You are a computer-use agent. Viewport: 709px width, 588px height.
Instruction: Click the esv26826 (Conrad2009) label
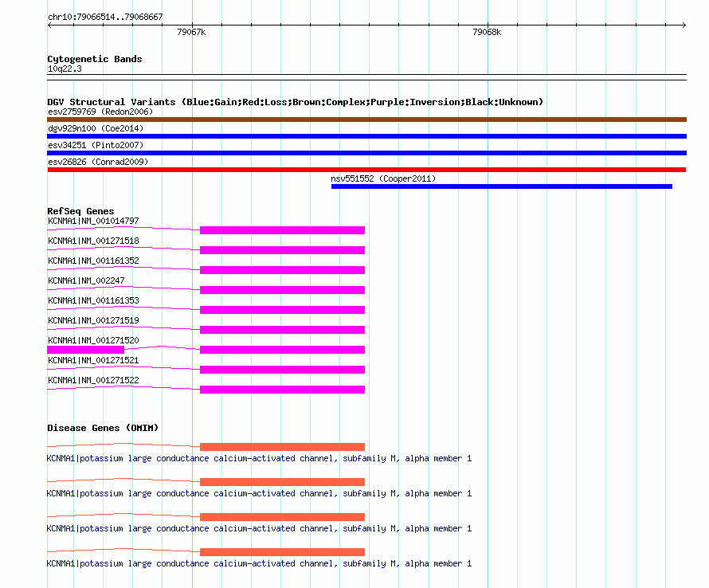[x=98, y=162]
